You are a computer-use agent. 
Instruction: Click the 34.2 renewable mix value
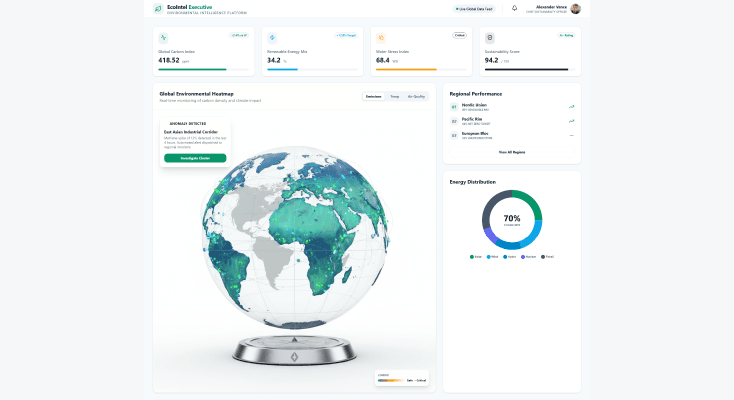(x=274, y=60)
